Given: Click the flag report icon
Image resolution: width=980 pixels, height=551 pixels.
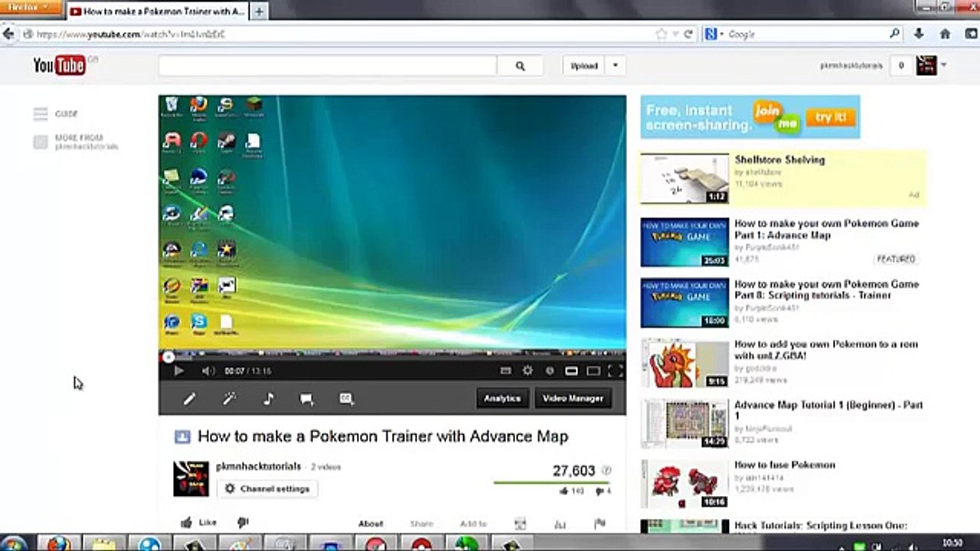Looking at the screenshot, I should [x=599, y=523].
